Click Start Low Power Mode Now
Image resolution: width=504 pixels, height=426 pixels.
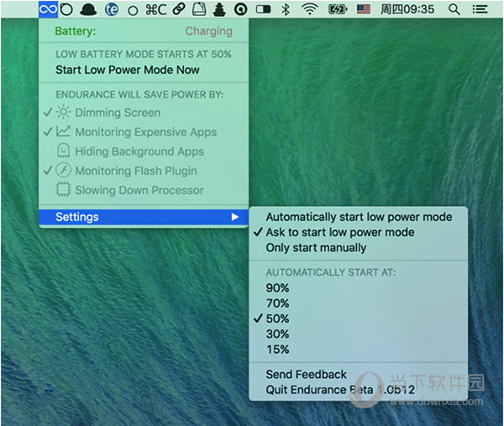click(x=127, y=70)
